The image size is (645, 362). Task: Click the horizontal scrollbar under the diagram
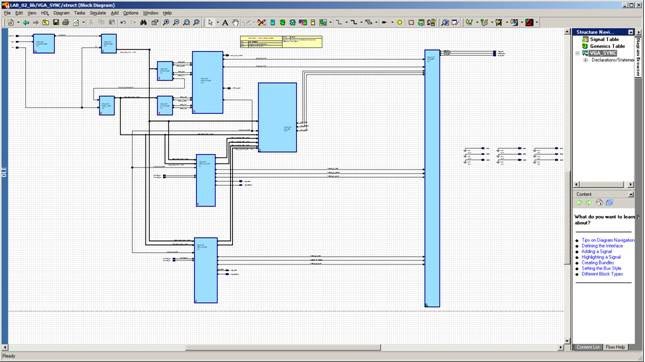(283, 348)
